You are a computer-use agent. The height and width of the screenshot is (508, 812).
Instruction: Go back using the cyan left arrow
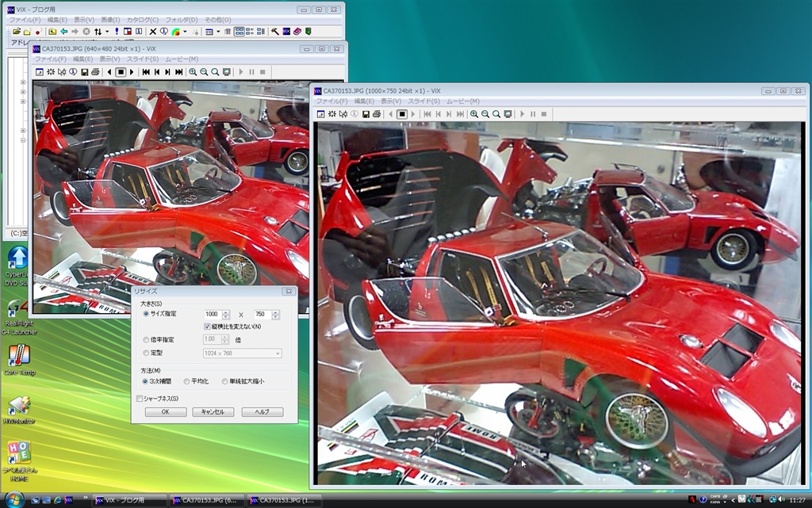point(63,32)
